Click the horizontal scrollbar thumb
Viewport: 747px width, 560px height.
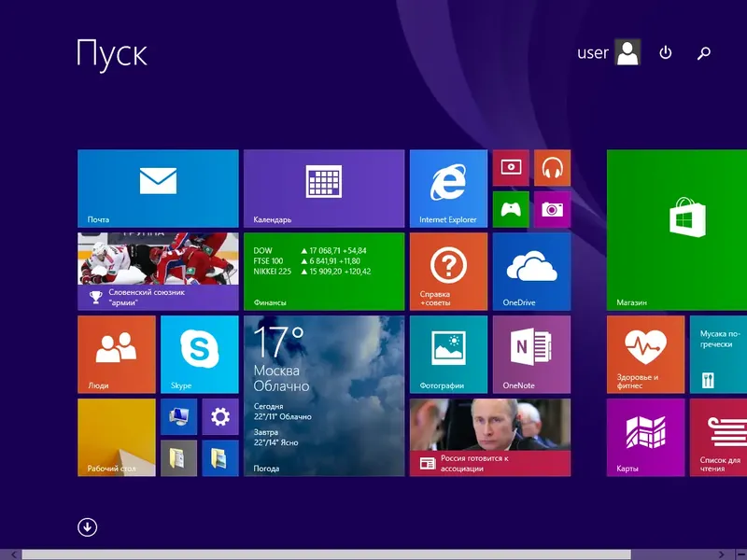(x=326, y=554)
